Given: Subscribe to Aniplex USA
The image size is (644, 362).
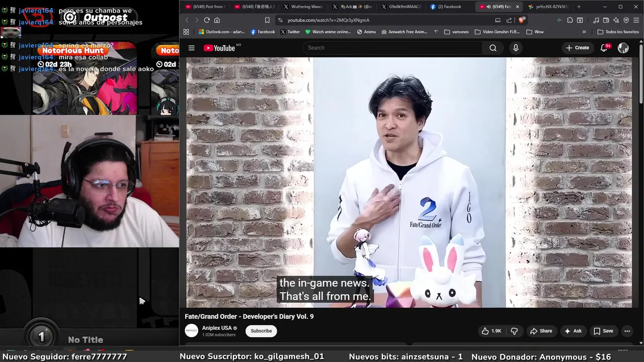Looking at the screenshot, I should coord(261,331).
